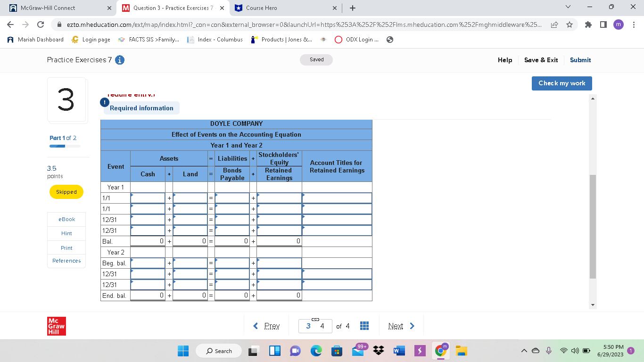Open Microsoft Store from the taskbar
This screenshot has height=362, width=644.
pyautogui.click(x=337, y=351)
